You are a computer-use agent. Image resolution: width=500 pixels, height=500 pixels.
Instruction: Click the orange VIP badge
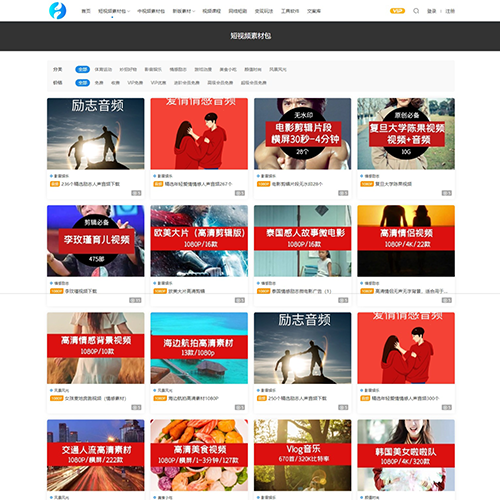click(x=397, y=11)
